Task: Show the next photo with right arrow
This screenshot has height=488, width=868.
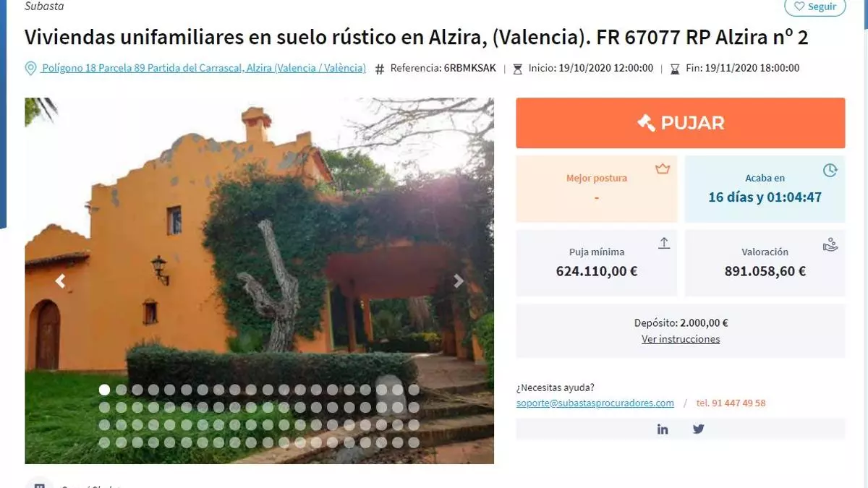Action: [x=458, y=281]
